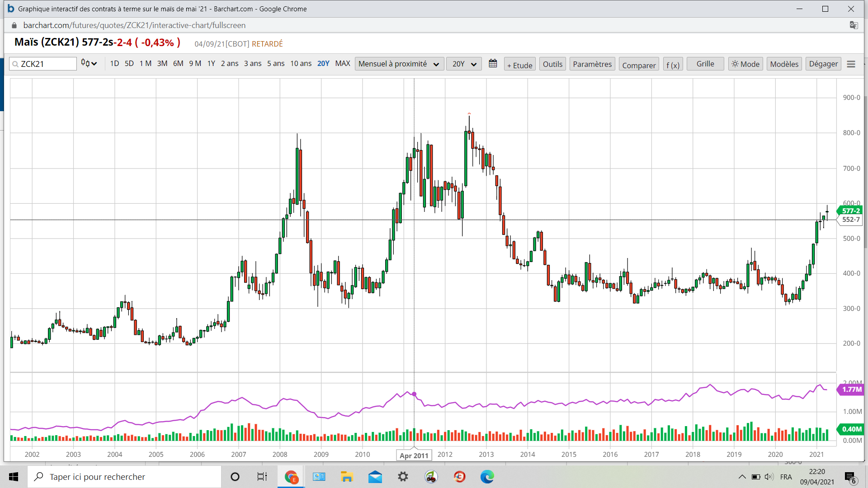The width and height of the screenshot is (868, 488).
Task: Click the + Etude button
Action: [519, 65]
